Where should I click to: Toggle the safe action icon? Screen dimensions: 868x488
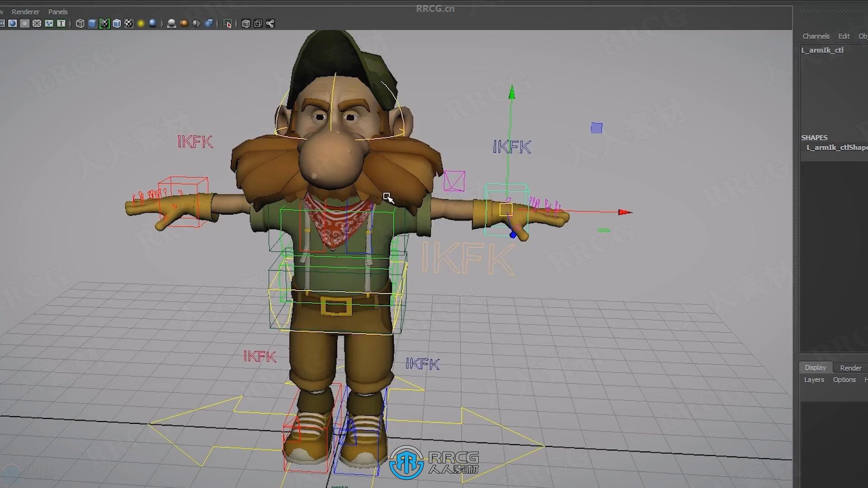pos(49,23)
